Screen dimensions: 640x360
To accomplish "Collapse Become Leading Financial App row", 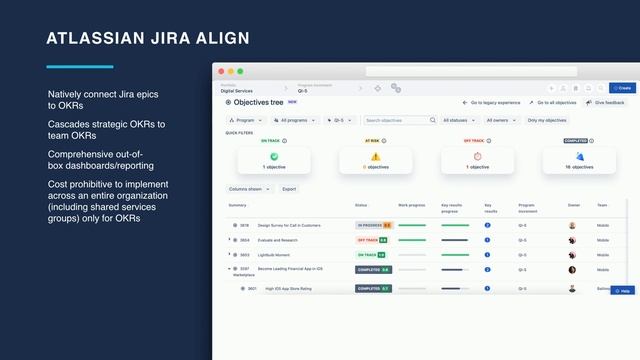I will tap(229, 269).
